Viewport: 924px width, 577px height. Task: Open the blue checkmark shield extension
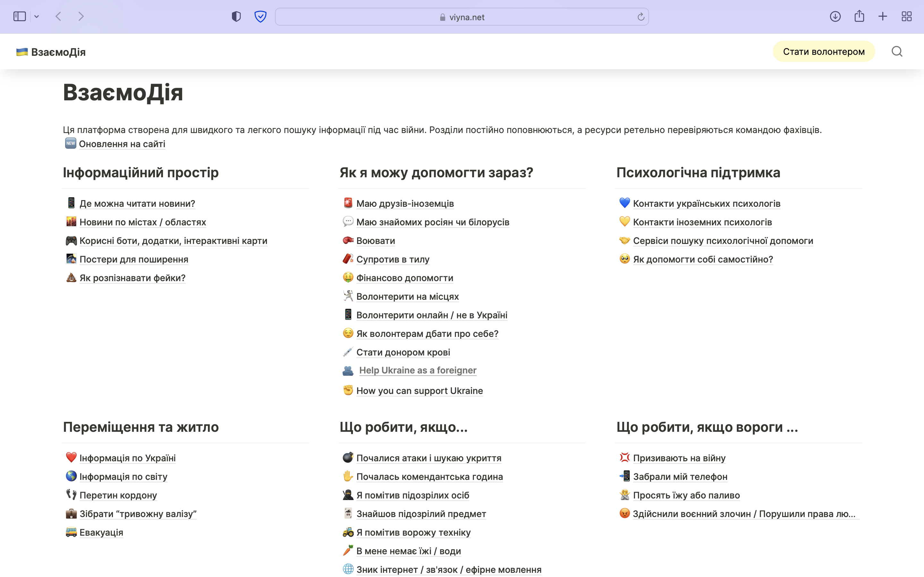click(x=261, y=16)
